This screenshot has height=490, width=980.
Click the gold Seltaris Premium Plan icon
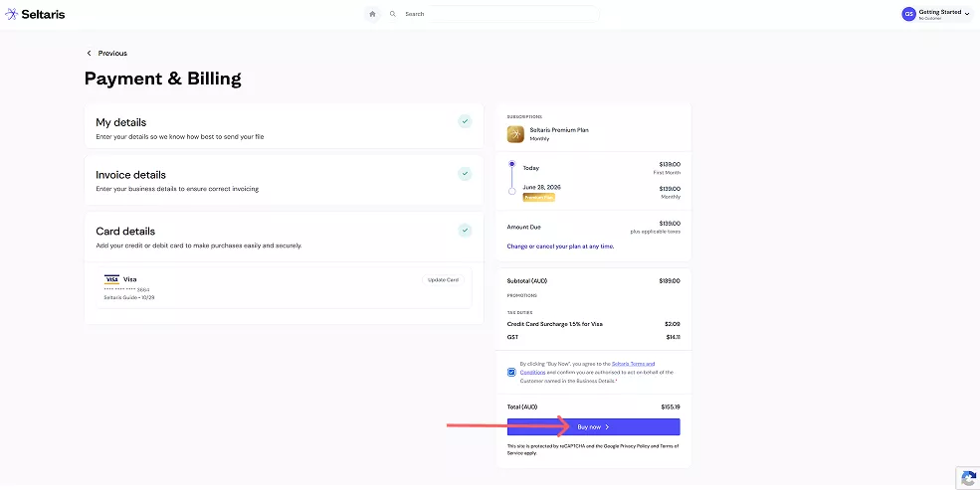tap(515, 134)
